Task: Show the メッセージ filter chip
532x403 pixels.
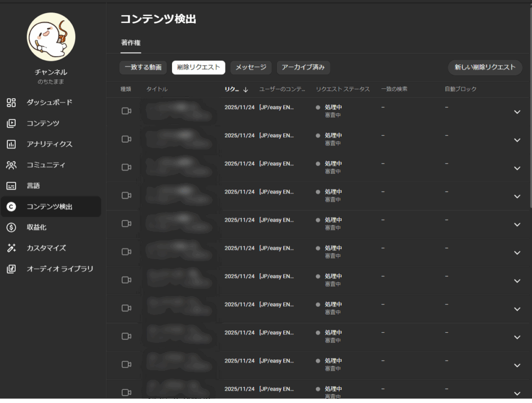Action: click(250, 67)
